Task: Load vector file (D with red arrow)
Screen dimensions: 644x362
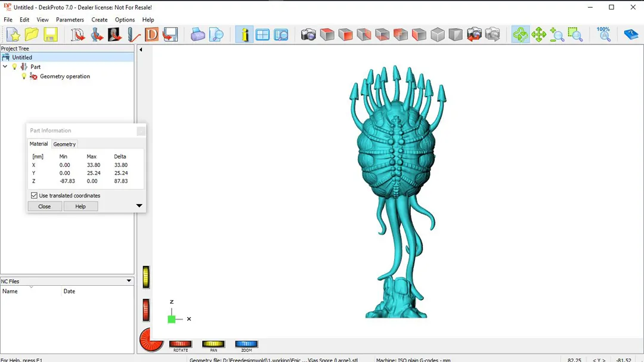Action: tap(78, 35)
